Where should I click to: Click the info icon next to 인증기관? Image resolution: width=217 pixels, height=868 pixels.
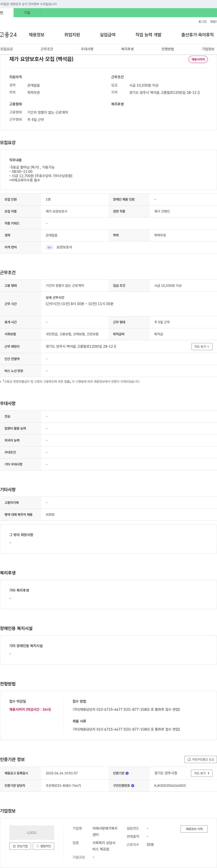pos(127,773)
